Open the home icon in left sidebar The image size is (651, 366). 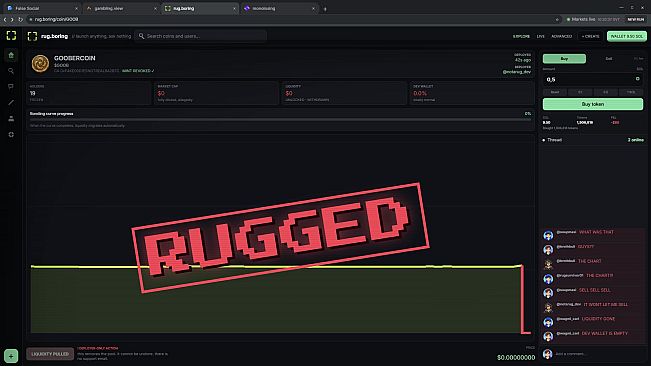[11, 55]
